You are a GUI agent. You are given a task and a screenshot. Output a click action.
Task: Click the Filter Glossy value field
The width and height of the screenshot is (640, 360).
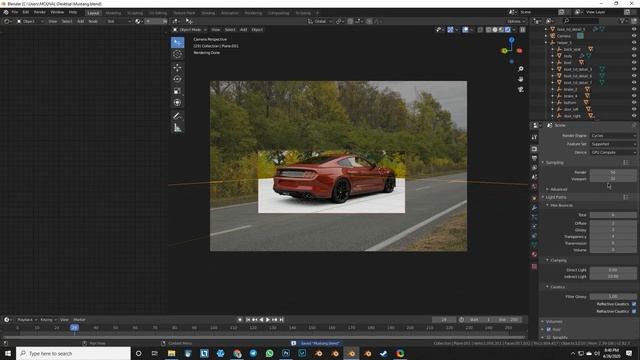(613, 297)
